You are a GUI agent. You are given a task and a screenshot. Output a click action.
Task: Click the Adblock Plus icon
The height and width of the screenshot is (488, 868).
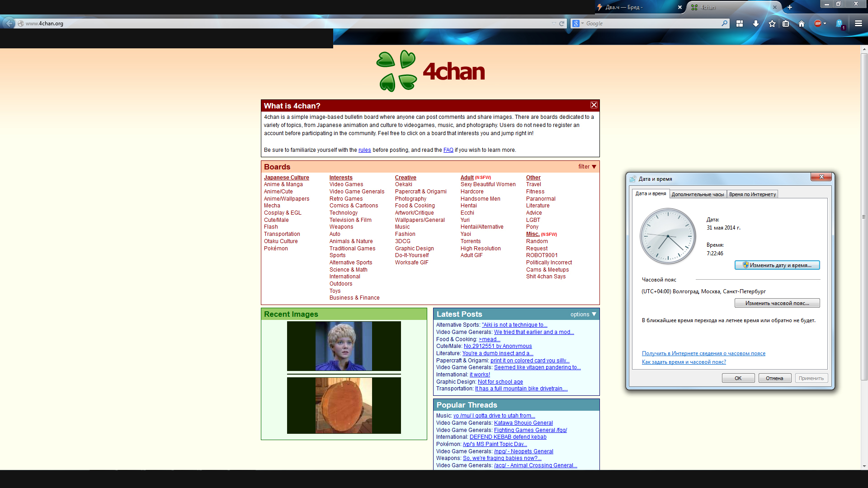click(x=817, y=23)
